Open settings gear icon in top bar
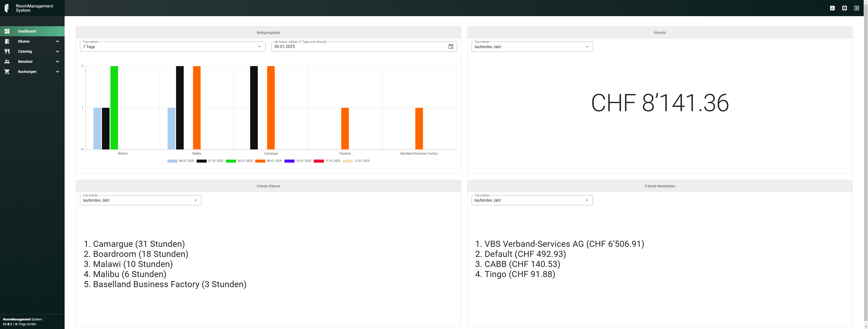 (x=845, y=8)
